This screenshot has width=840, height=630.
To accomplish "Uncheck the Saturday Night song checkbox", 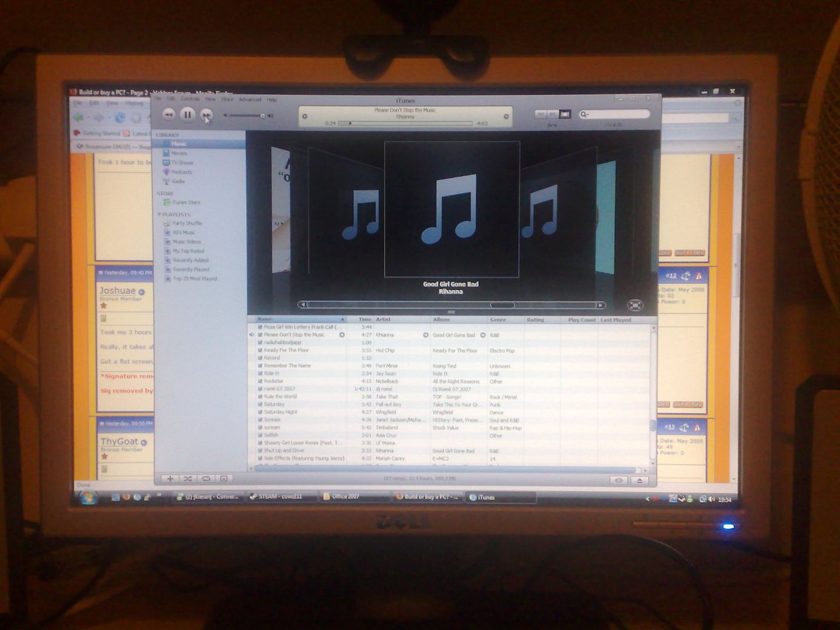I will click(x=260, y=412).
